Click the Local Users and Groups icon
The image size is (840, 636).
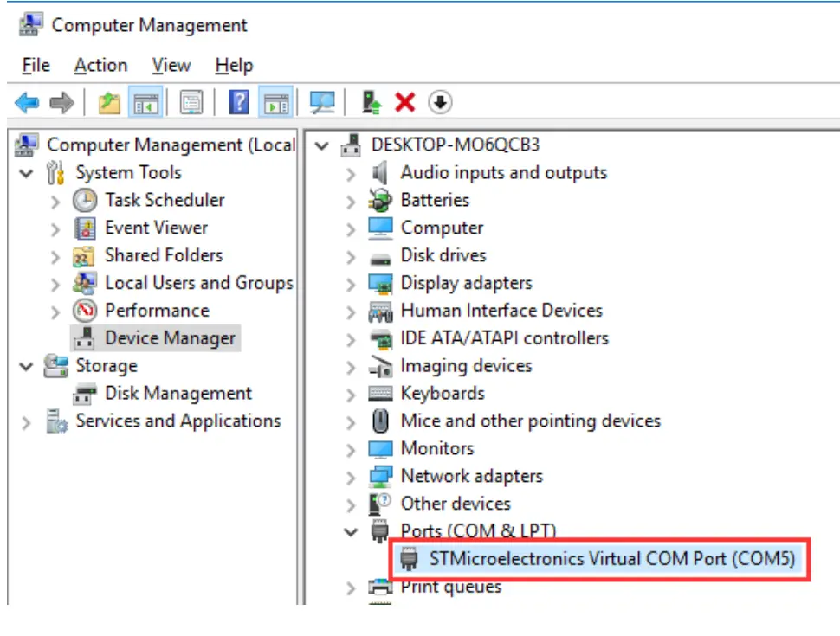point(85,283)
